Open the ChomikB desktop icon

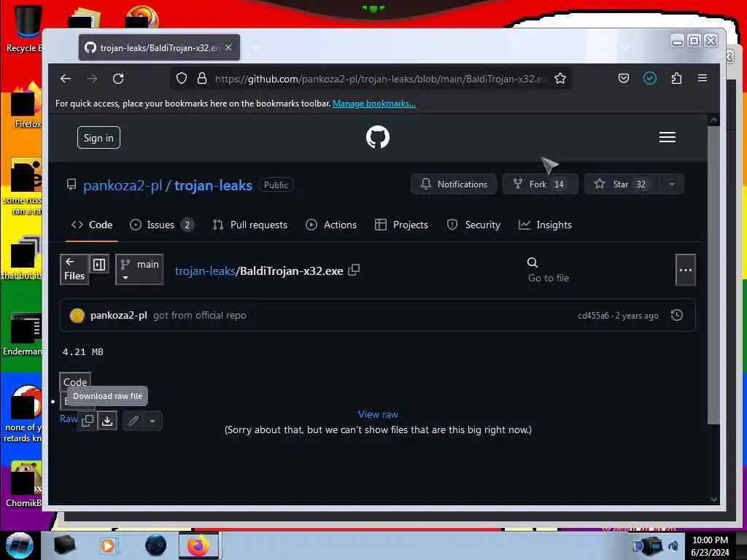coord(24,484)
